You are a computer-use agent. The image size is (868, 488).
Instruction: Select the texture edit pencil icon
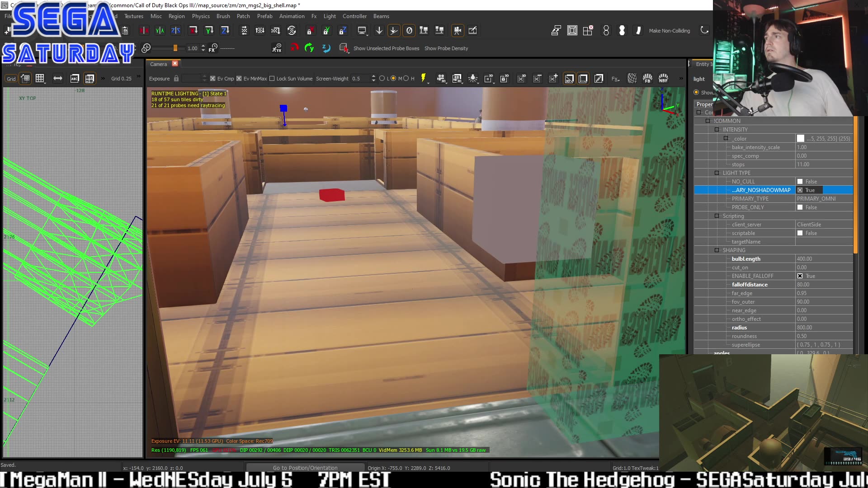[599, 78]
